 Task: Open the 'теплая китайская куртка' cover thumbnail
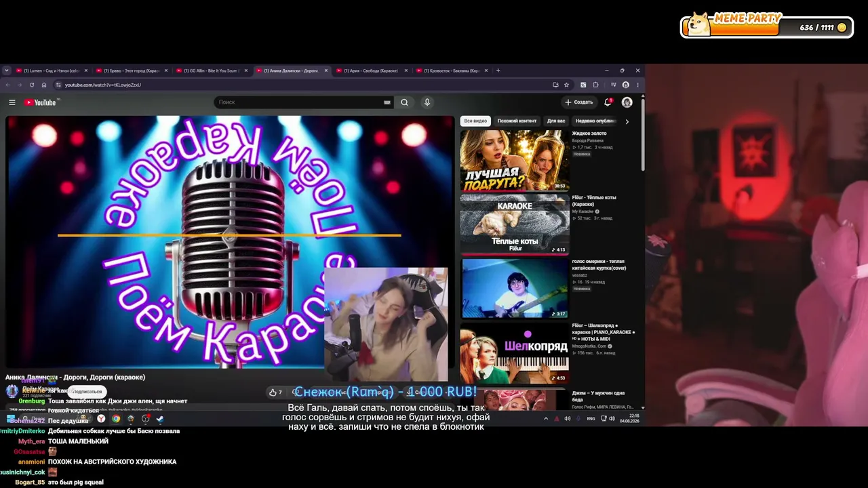(515, 289)
